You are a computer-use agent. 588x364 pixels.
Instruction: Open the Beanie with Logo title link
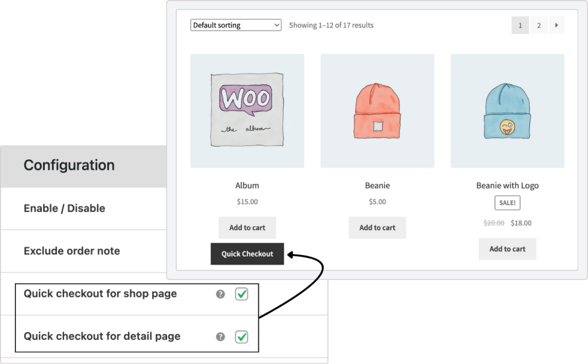click(x=508, y=185)
